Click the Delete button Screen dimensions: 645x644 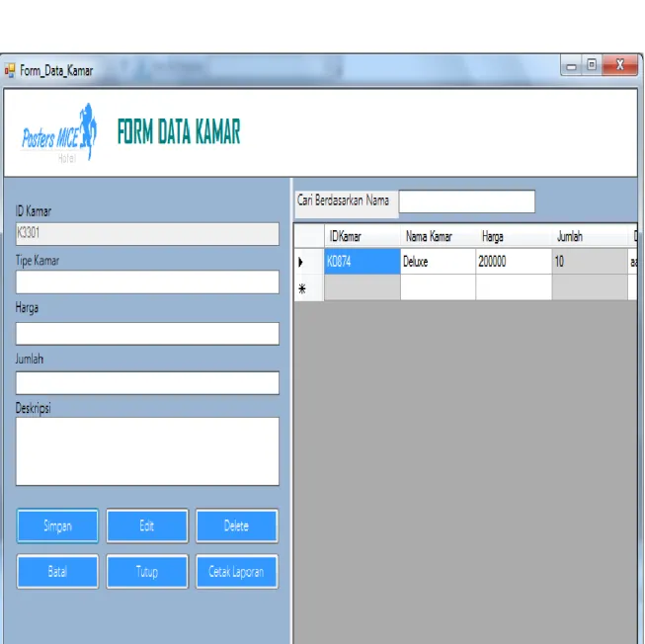tap(236, 525)
